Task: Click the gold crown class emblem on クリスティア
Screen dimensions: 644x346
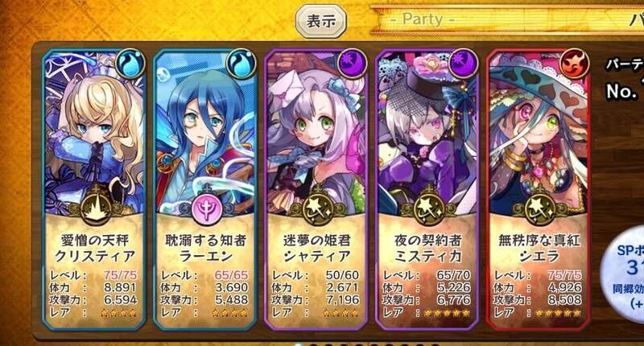Action: pyautogui.click(x=96, y=208)
